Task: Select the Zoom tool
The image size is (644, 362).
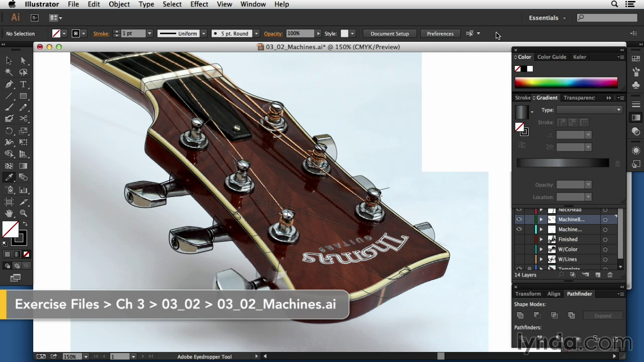Action: coord(23,213)
